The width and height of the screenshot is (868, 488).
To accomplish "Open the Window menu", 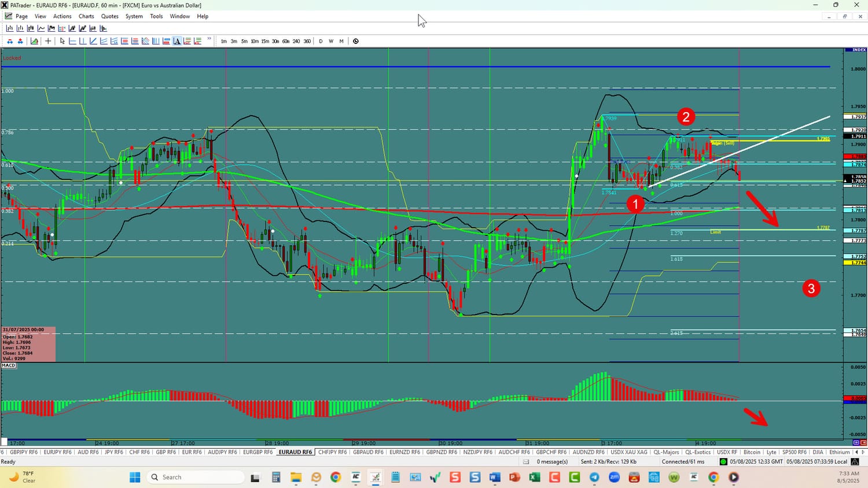I will tap(180, 16).
